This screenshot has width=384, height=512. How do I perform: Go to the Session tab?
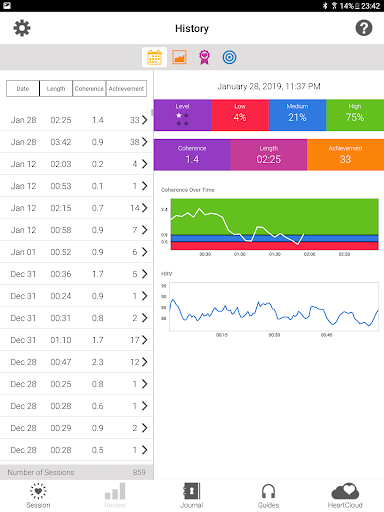(x=38, y=495)
